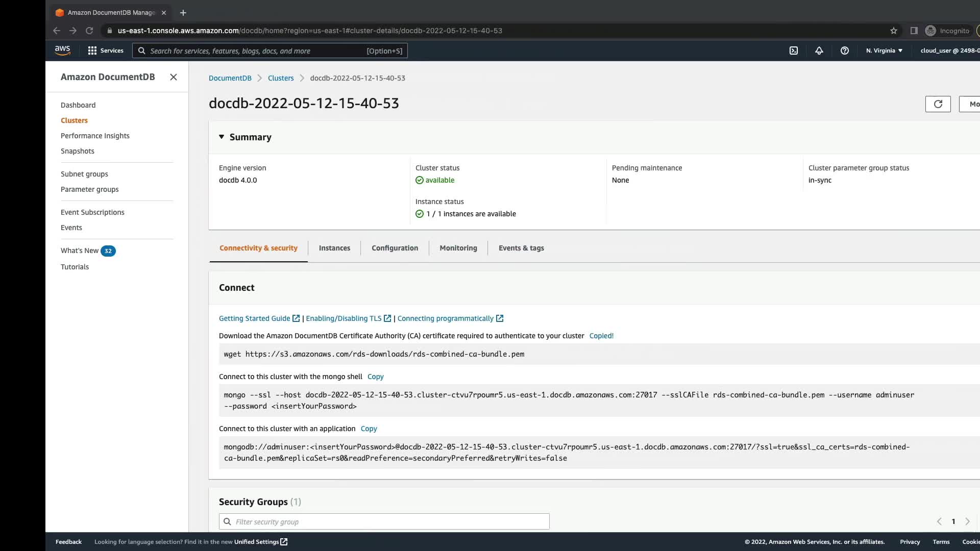Open AWS CloudShell icon in top bar
This screenshot has width=980, height=551.
point(794,51)
